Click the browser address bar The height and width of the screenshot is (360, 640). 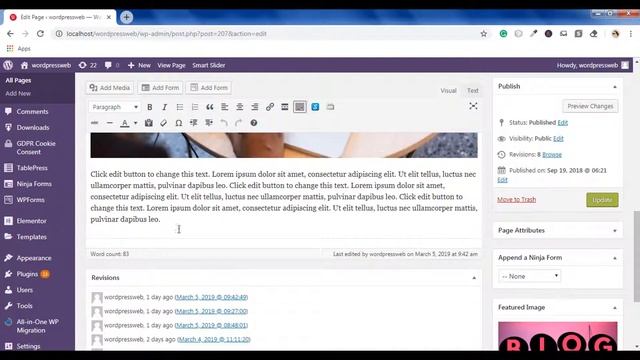[x=269, y=34]
